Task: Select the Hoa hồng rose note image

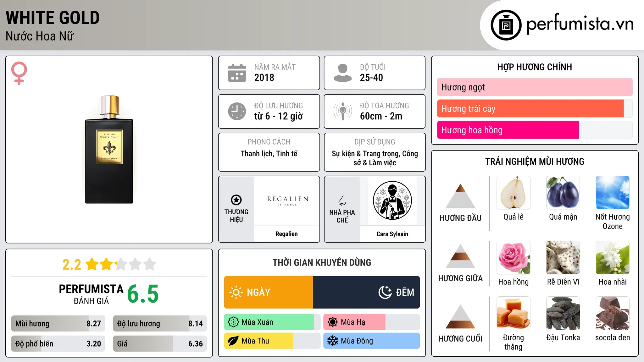Action: (x=514, y=258)
